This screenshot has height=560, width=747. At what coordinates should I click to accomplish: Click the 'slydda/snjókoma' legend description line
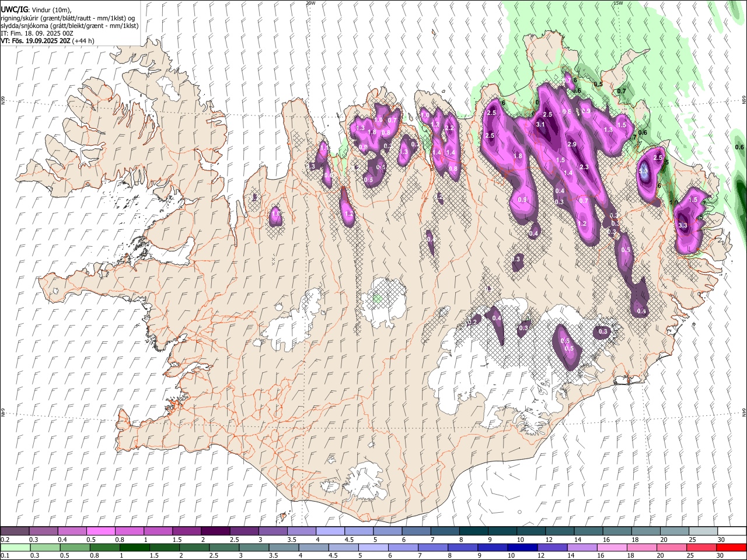click(69, 26)
